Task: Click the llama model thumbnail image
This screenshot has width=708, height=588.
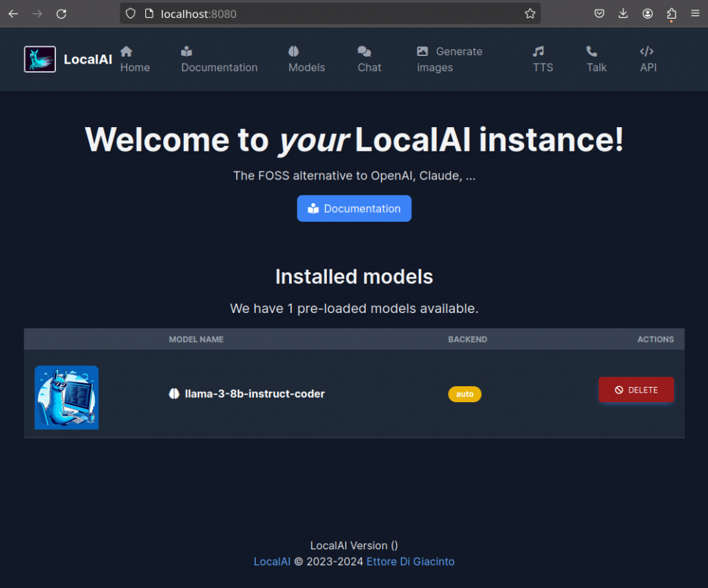Action: click(66, 397)
